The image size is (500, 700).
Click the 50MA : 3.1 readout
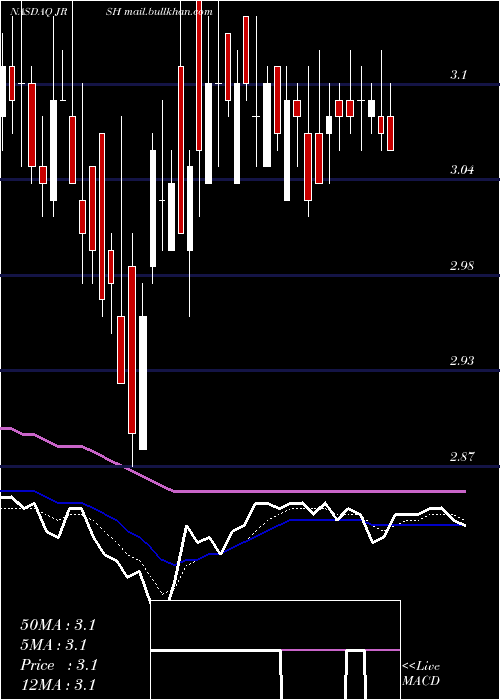click(58, 625)
